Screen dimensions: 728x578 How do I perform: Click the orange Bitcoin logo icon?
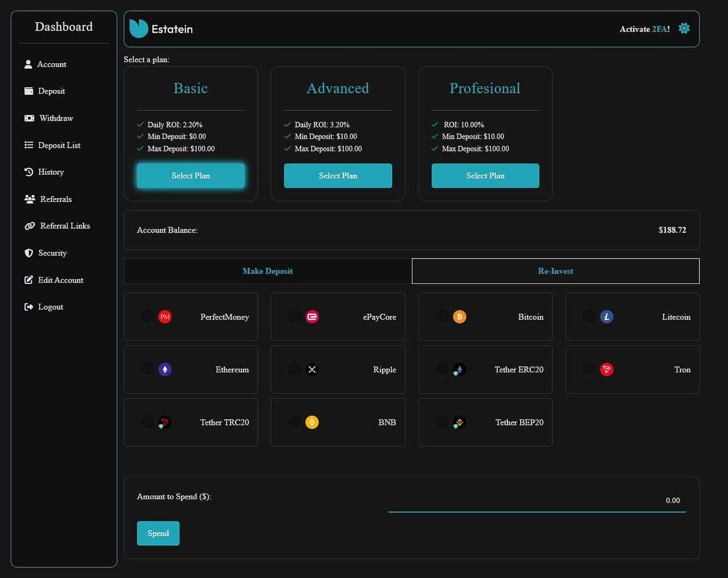(x=460, y=317)
